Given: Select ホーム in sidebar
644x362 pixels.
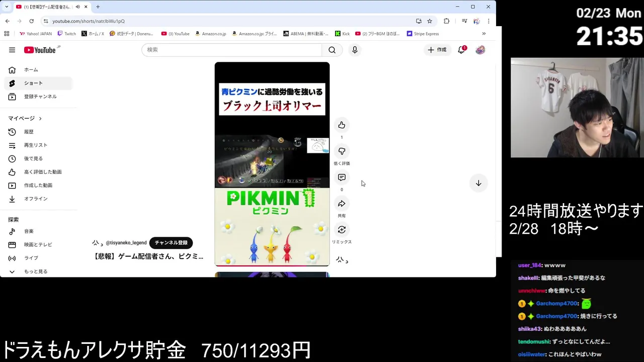Looking at the screenshot, I should (38, 70).
